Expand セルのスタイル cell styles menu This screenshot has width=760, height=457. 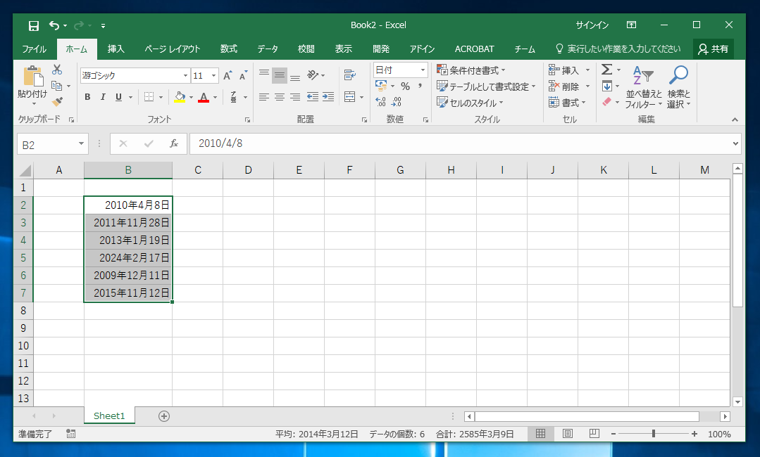pyautogui.click(x=470, y=103)
